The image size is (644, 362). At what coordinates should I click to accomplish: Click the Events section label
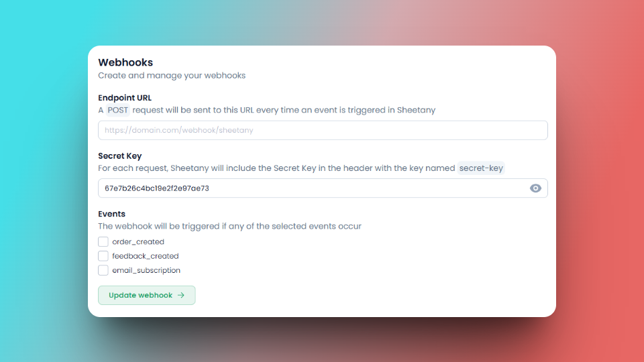(112, 214)
